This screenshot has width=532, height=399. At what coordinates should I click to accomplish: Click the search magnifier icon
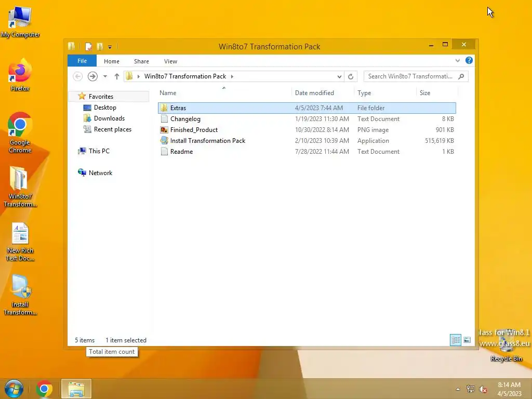point(461,76)
